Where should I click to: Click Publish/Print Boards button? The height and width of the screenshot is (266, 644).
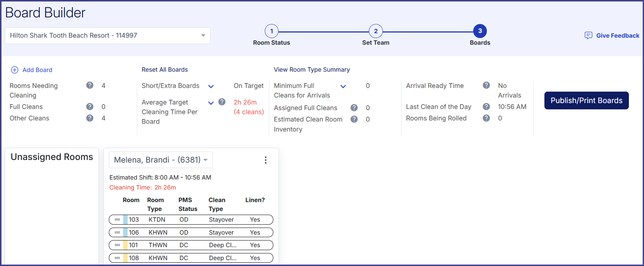pyautogui.click(x=586, y=100)
